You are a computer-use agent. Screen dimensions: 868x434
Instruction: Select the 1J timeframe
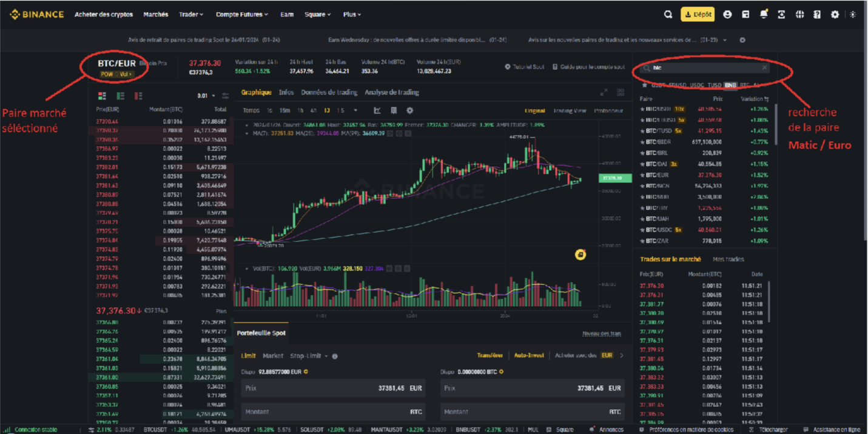(327, 110)
